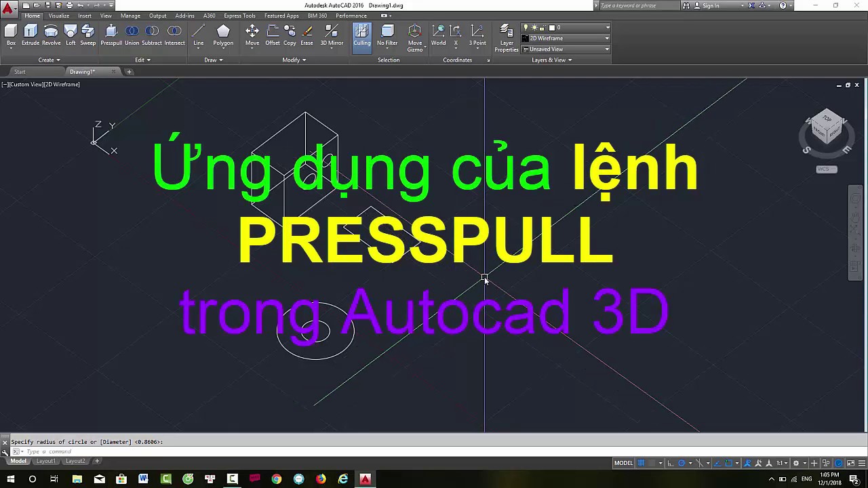This screenshot has height=488, width=868.
Task: Click the Save icon in quick access toolbar
Action: [47, 5]
